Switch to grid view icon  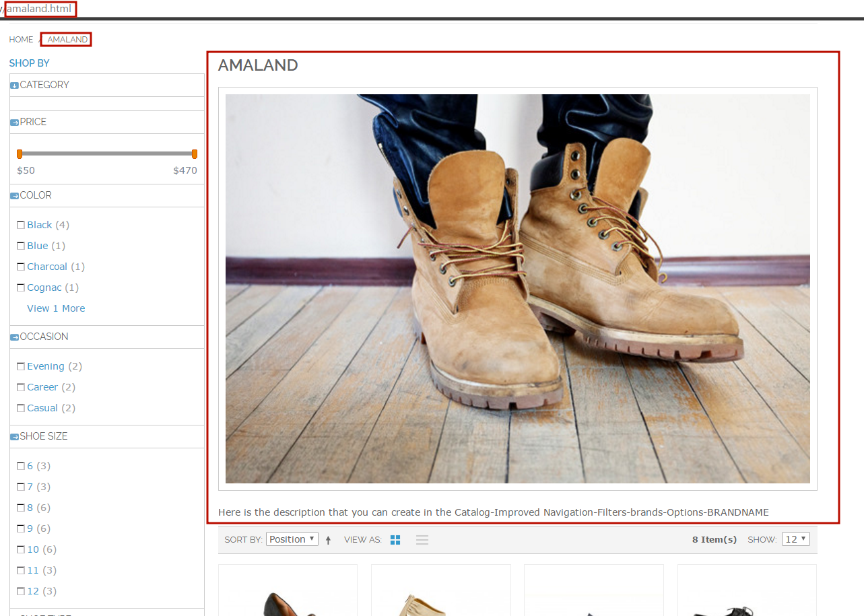395,540
